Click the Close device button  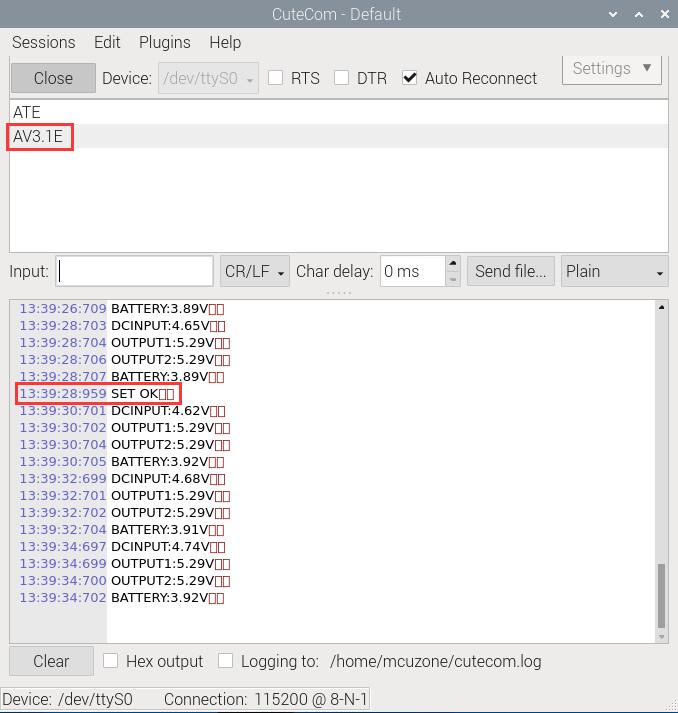tap(53, 78)
